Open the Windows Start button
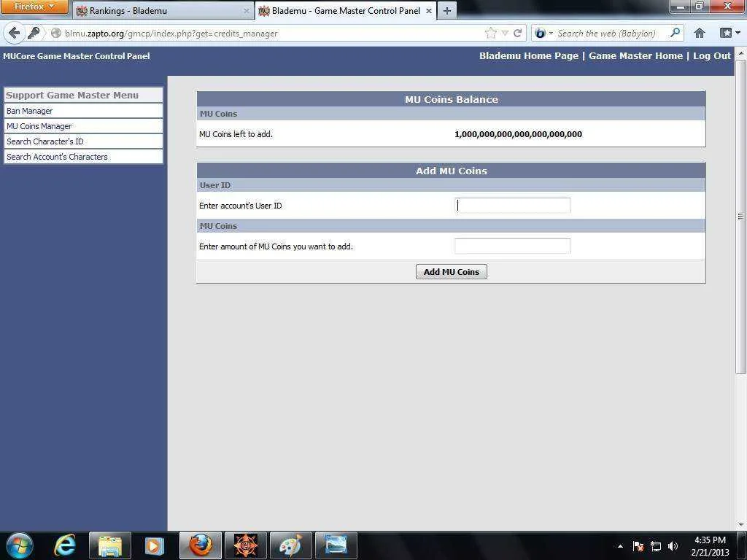This screenshot has width=747, height=560. pos(20,545)
